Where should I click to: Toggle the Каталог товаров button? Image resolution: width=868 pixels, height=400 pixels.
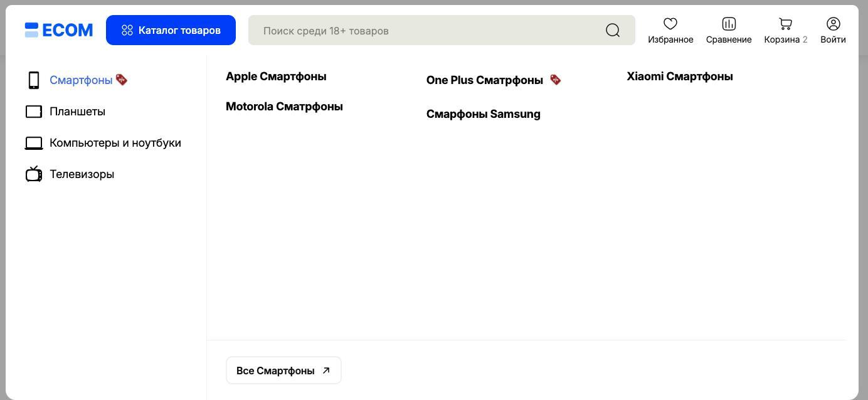(x=171, y=30)
